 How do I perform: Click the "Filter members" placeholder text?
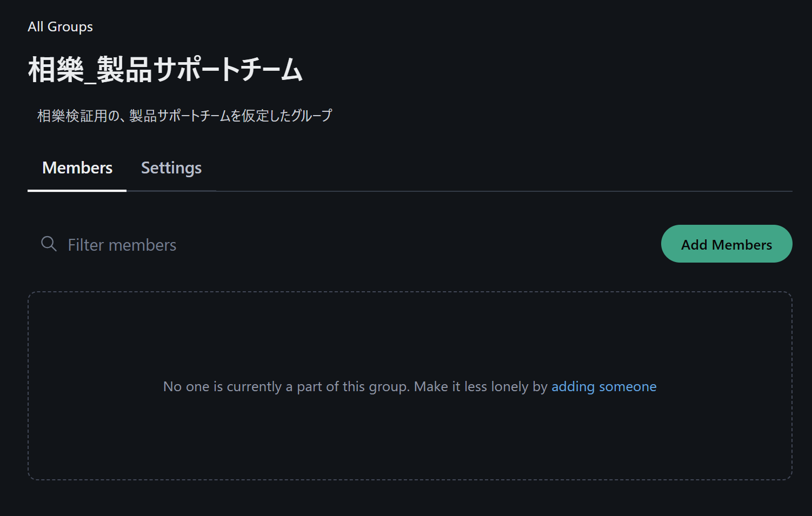pyautogui.click(x=122, y=245)
